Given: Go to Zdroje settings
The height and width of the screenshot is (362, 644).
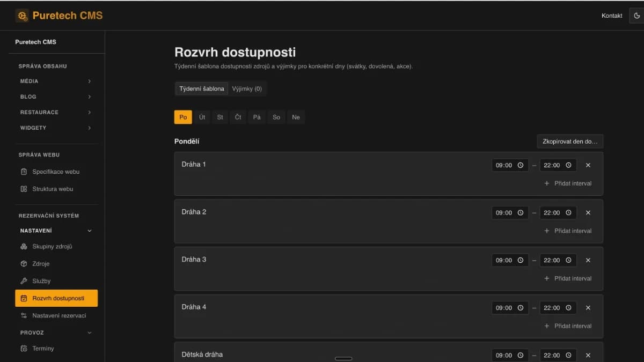Looking at the screenshot, I should [x=56, y=264].
